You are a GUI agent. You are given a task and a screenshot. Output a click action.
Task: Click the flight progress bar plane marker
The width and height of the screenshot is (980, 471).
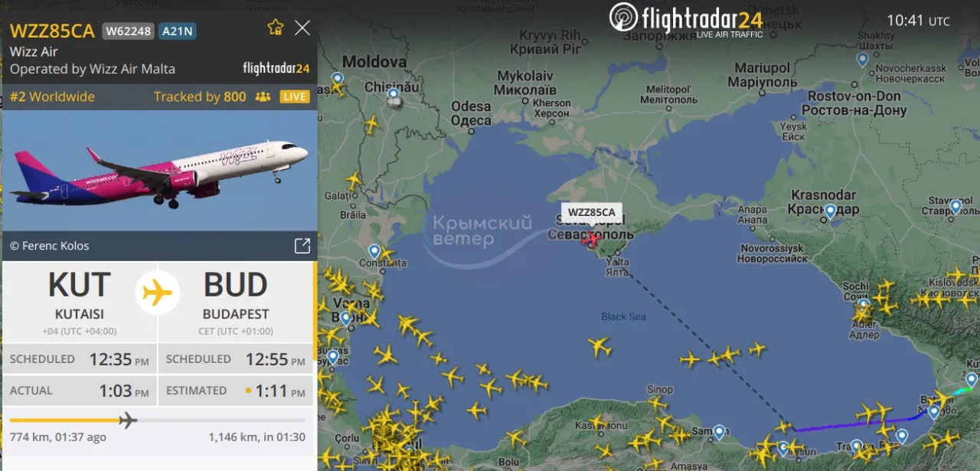coord(128,420)
